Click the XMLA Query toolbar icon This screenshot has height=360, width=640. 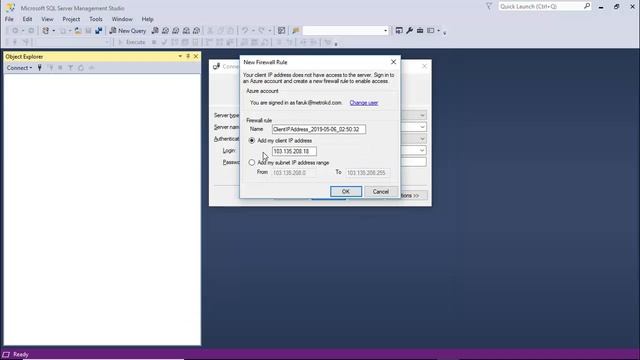pos(186,31)
